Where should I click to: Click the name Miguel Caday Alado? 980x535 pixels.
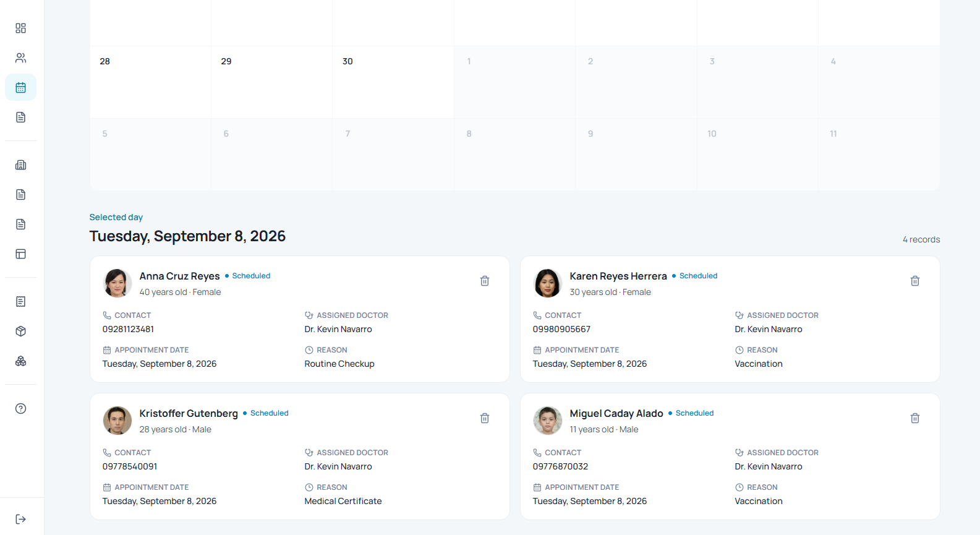[x=616, y=413]
